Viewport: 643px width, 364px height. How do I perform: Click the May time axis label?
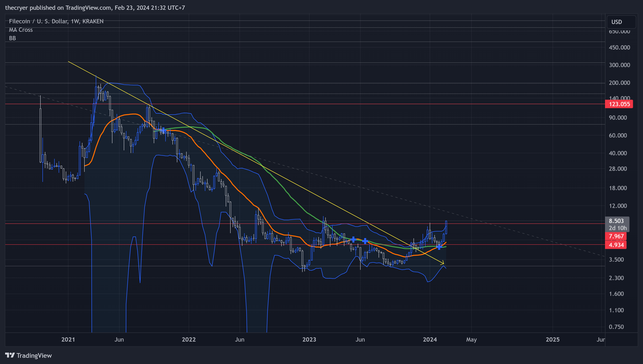point(471,340)
